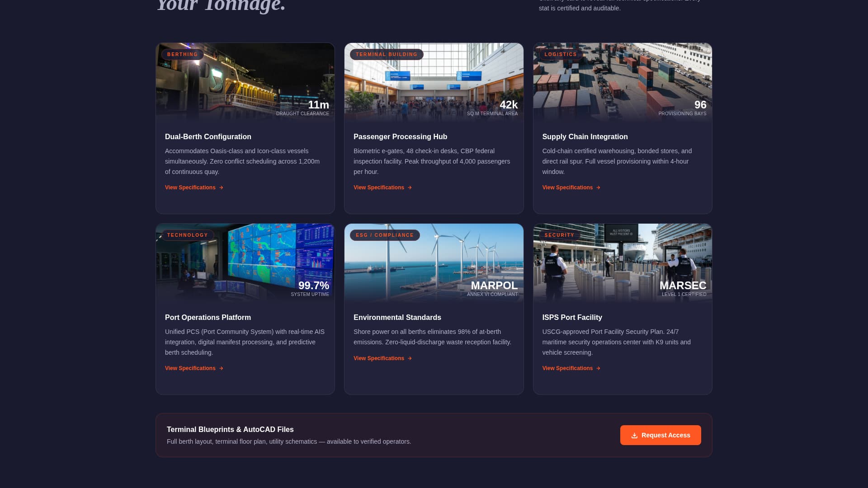
Task: Click the arrow icon on Port Operations Platform link
Action: (221, 368)
